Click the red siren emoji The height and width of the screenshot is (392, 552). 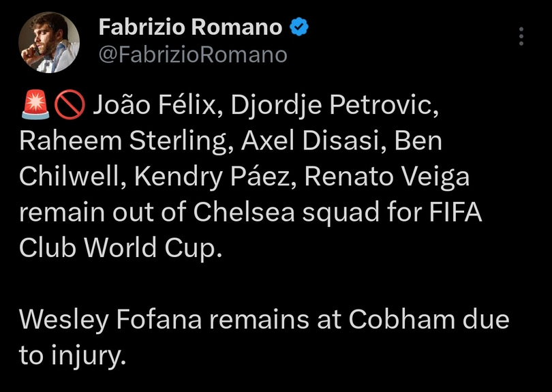coord(35,105)
